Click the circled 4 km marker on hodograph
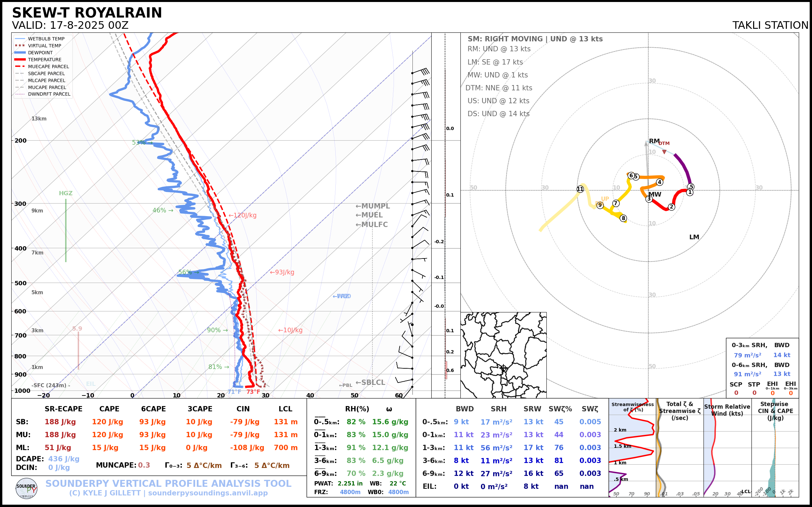 tap(660, 182)
